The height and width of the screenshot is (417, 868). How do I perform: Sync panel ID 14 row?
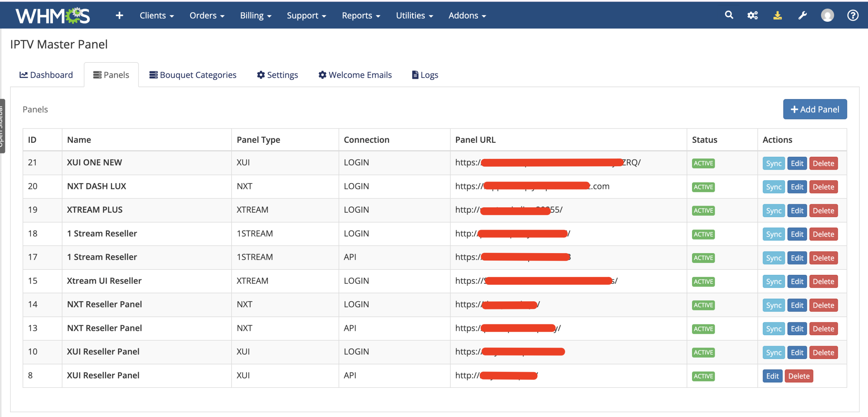pyautogui.click(x=774, y=305)
